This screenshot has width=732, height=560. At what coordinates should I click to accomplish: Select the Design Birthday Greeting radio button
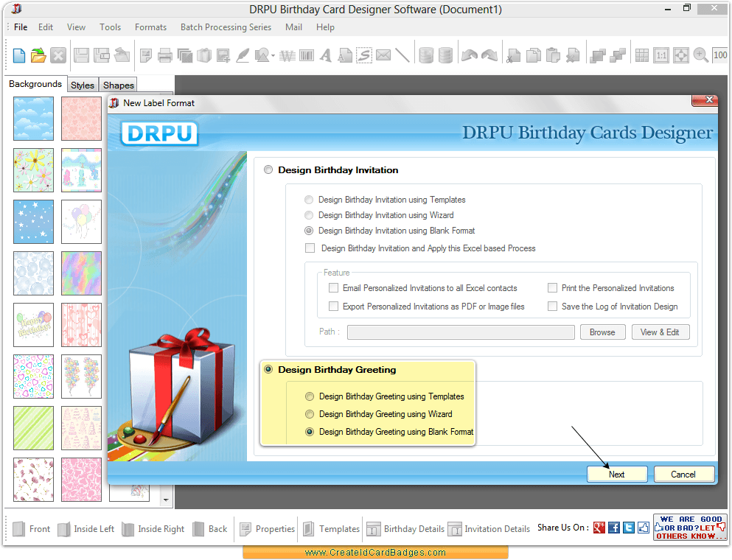click(x=268, y=370)
